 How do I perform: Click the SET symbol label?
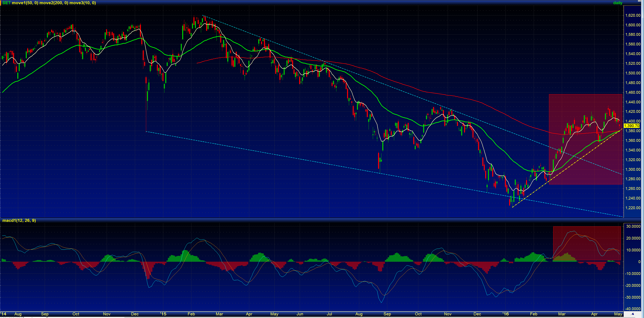[6, 3]
